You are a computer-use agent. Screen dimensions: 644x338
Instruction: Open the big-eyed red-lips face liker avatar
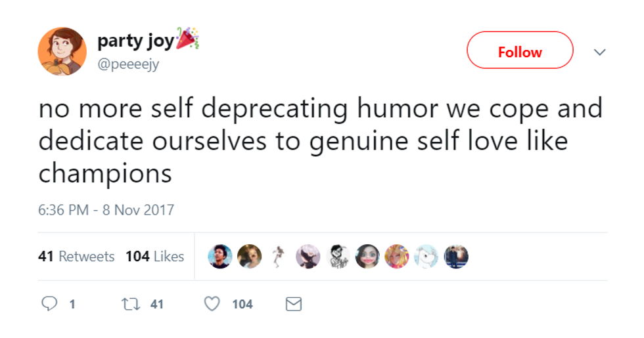coord(367,257)
